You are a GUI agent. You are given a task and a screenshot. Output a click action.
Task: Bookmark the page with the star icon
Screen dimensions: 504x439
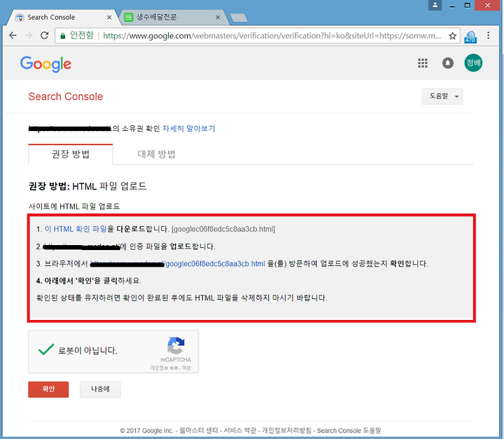[x=453, y=36]
